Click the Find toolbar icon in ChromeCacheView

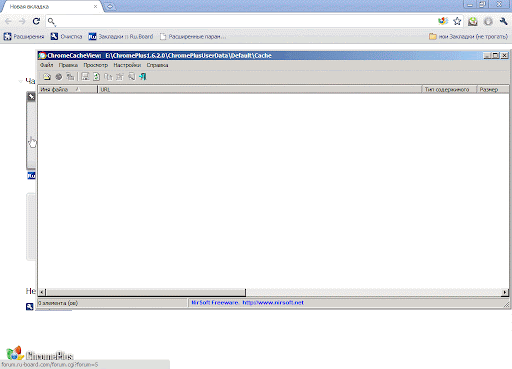pos(131,77)
